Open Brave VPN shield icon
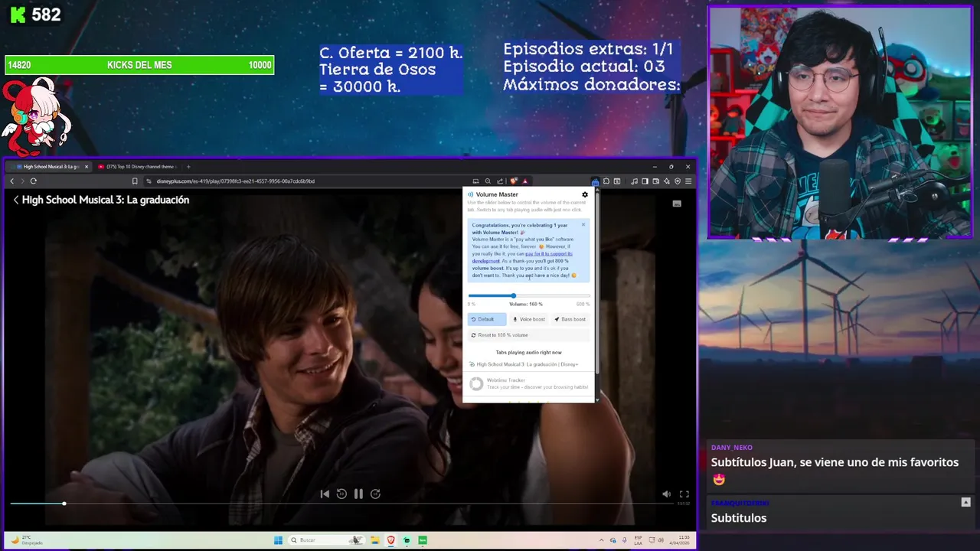The image size is (980, 551). [678, 181]
